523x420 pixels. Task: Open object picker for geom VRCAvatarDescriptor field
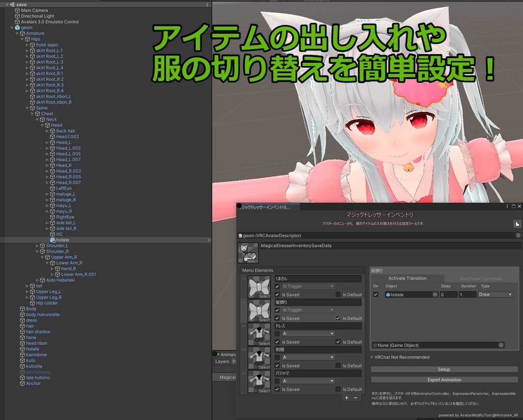[518, 236]
